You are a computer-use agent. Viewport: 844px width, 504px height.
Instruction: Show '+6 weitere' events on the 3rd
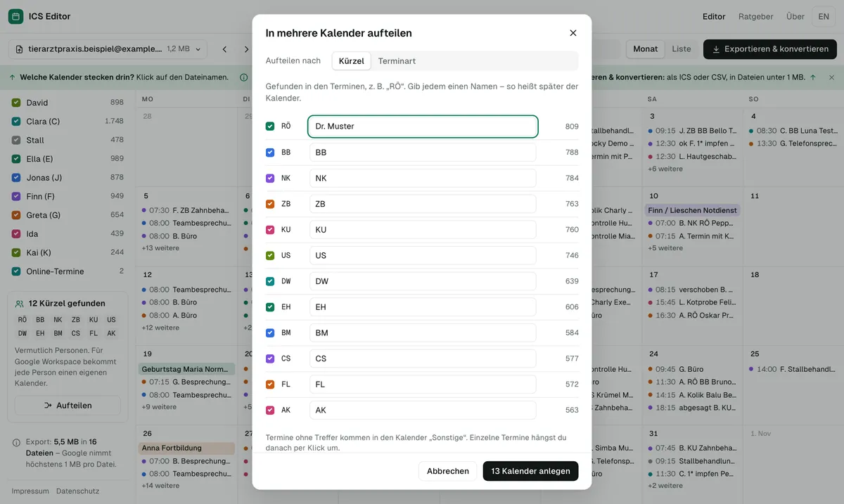665,169
